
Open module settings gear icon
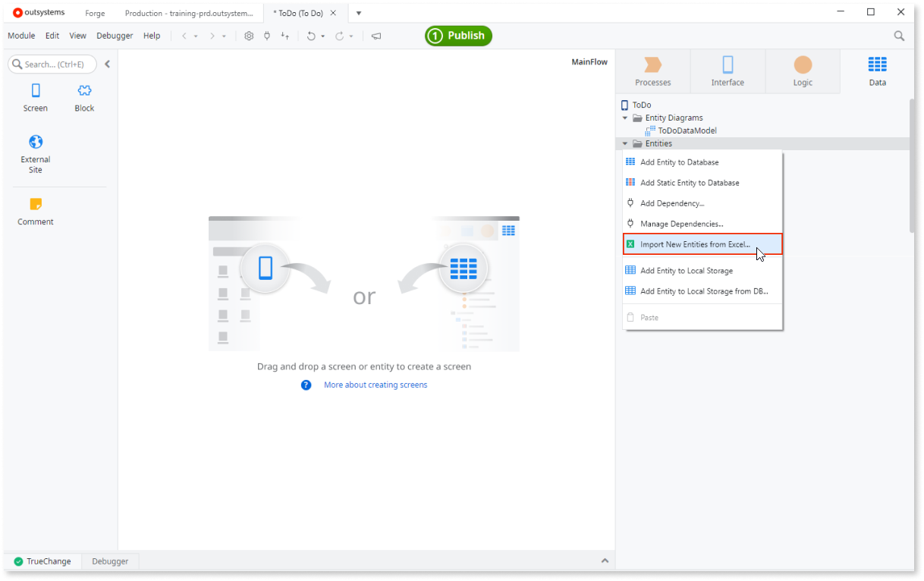coord(249,36)
